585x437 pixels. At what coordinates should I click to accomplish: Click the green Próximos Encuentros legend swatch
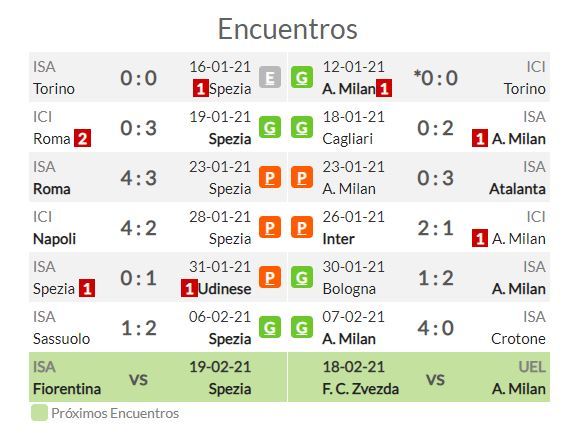[x=40, y=413]
